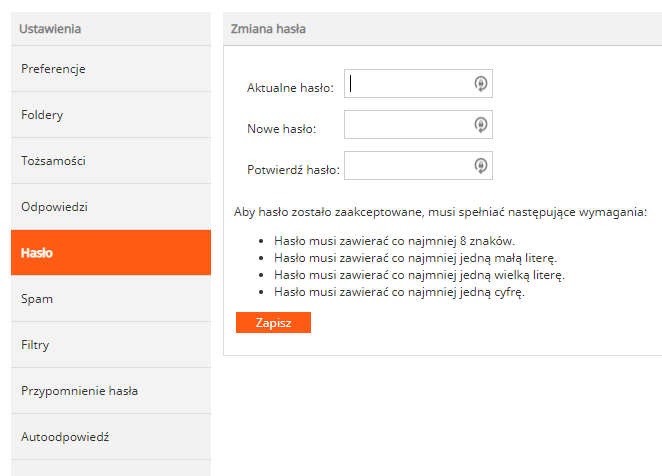Select the highlighted Hasło menu item
The image size is (662, 476).
pos(111,253)
